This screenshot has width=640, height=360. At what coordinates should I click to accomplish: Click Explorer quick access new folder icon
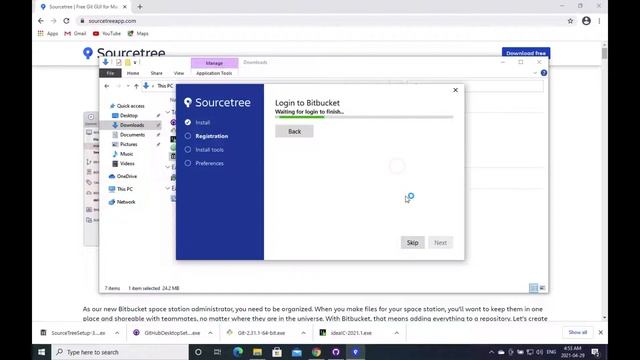coord(128,62)
